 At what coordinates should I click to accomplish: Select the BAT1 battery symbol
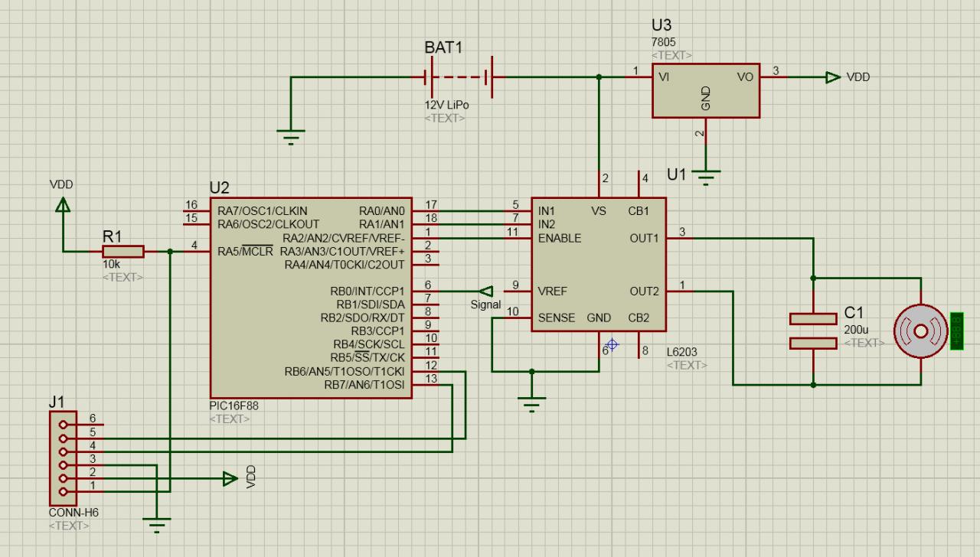coord(459,77)
